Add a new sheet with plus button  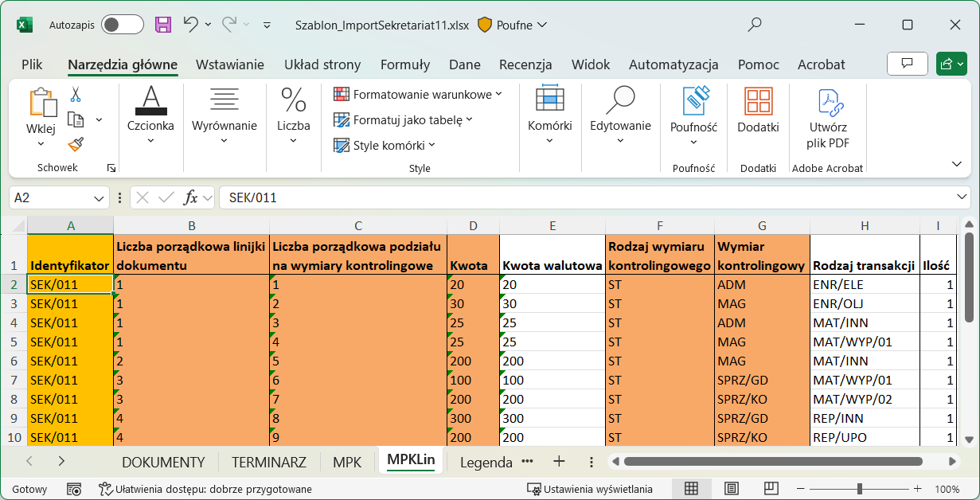tap(559, 461)
